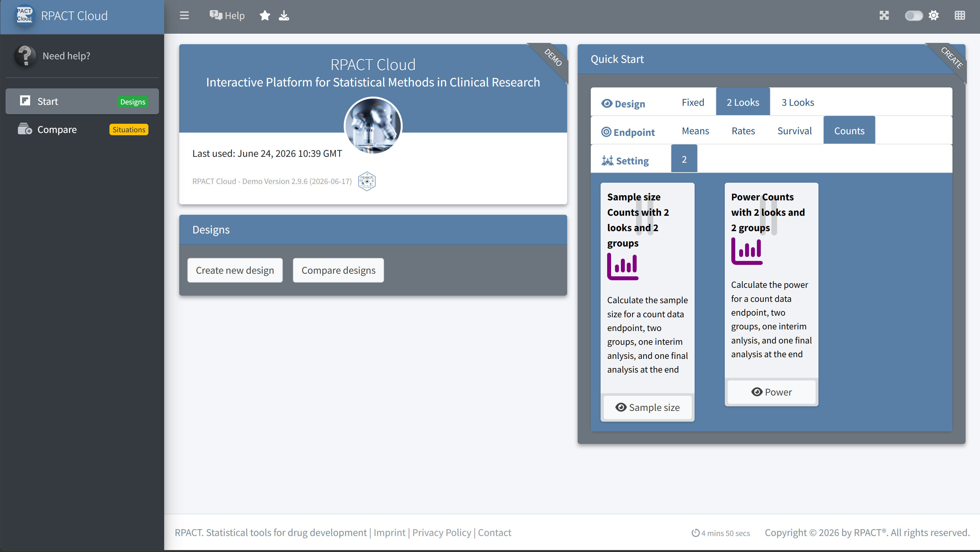Click the Designs panel header

pos(373,230)
